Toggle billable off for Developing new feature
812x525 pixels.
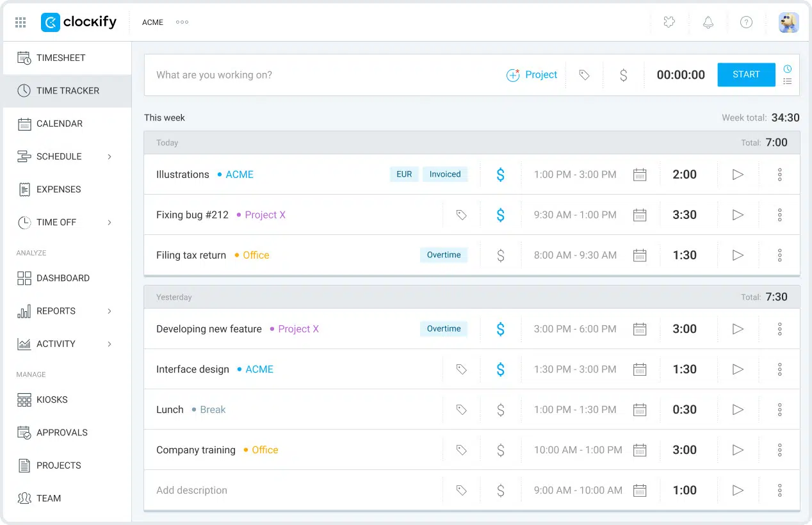point(500,328)
